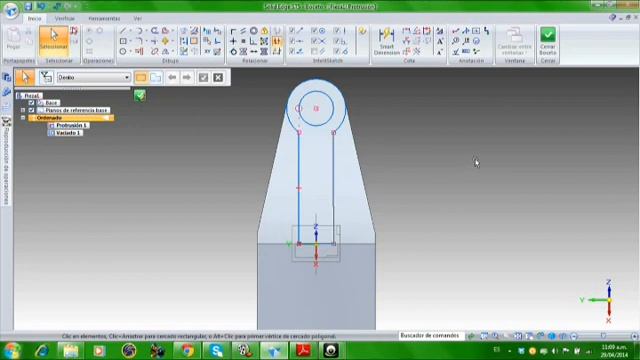Toggle the Base checkbox in tree
Image resolution: width=640 pixels, height=360 pixels.
[31, 103]
